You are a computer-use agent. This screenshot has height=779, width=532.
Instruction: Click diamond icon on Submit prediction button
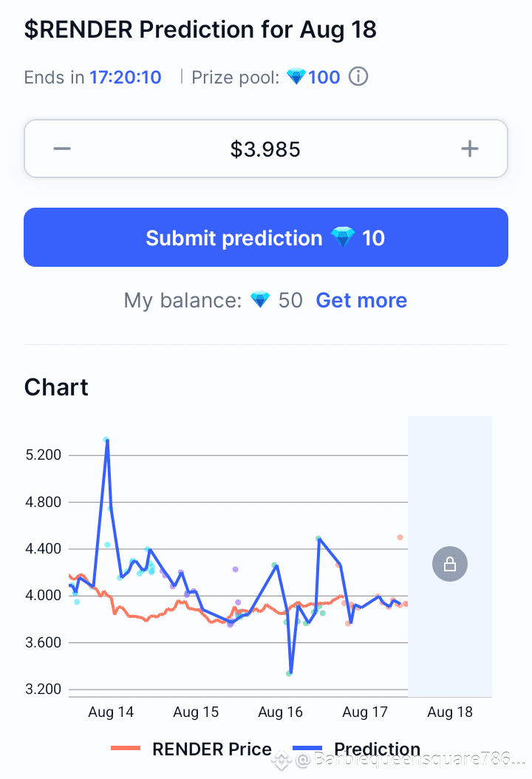(343, 237)
